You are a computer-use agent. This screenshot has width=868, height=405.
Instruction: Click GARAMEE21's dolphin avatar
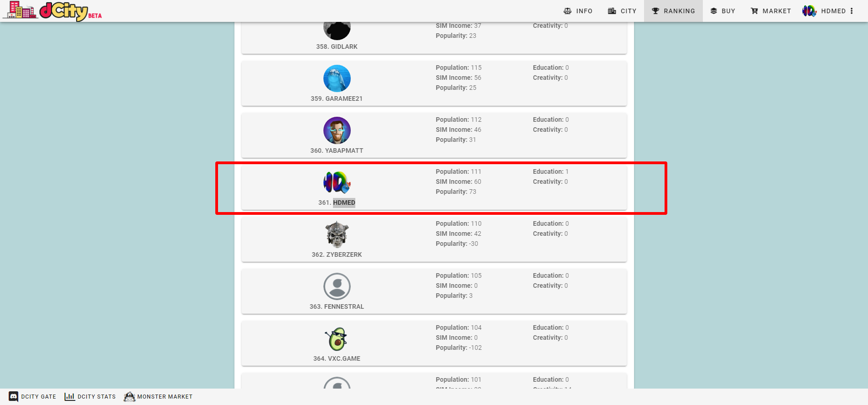(337, 78)
